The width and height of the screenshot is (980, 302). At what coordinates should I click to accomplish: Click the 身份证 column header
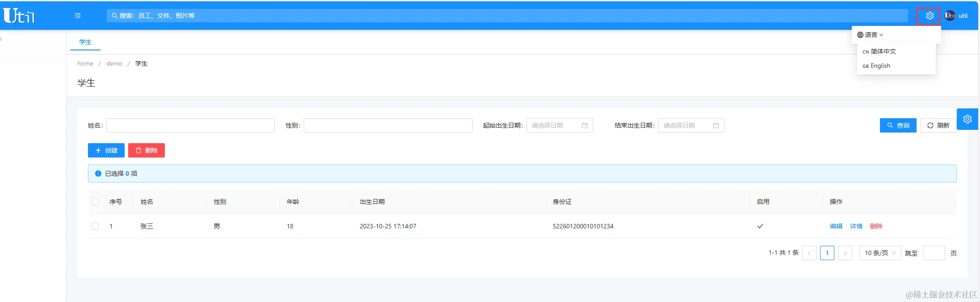[x=562, y=202]
